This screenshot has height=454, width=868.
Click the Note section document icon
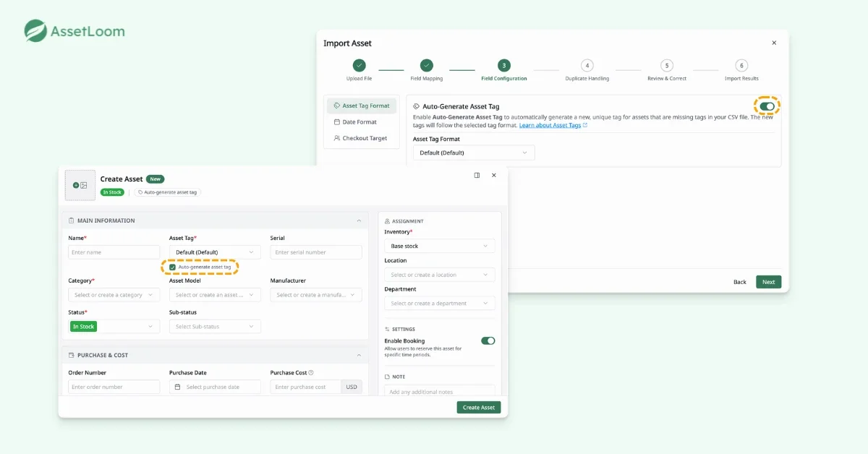click(388, 377)
